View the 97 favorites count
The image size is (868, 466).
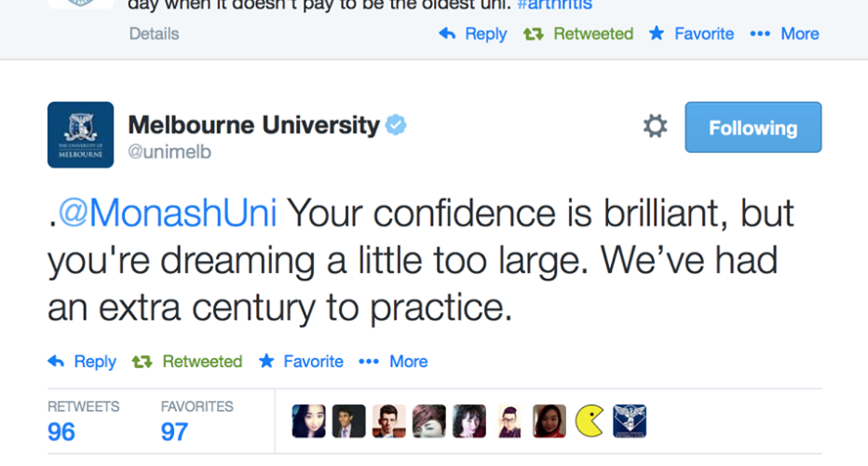coord(174,432)
